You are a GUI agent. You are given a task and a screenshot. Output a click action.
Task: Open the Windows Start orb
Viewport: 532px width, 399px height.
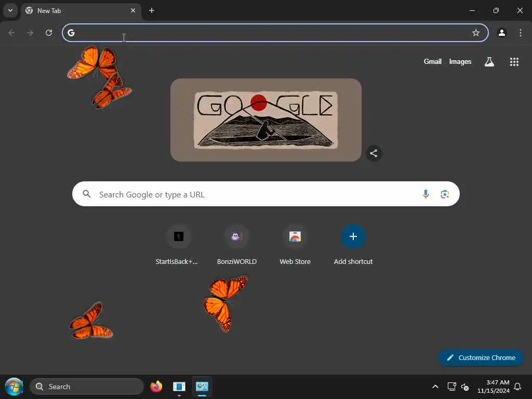coord(14,387)
